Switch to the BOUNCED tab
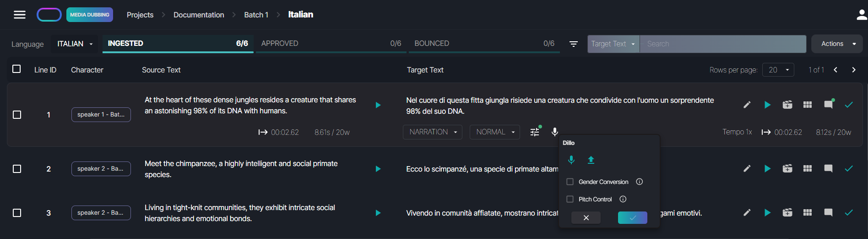This screenshot has width=868, height=239. (484, 44)
